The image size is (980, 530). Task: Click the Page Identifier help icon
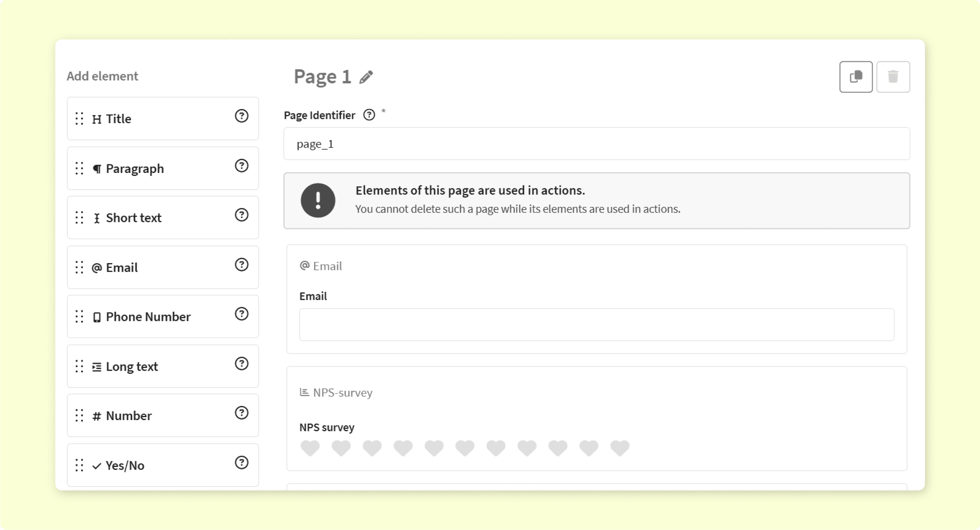[x=369, y=115]
